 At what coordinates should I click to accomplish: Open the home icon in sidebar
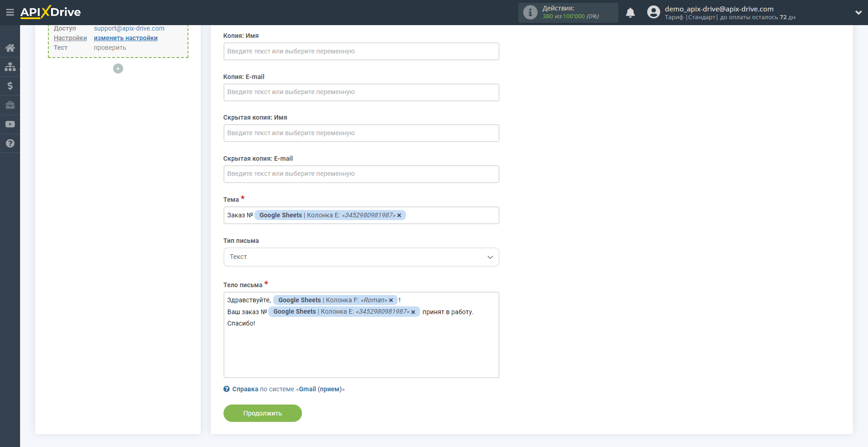[10, 48]
